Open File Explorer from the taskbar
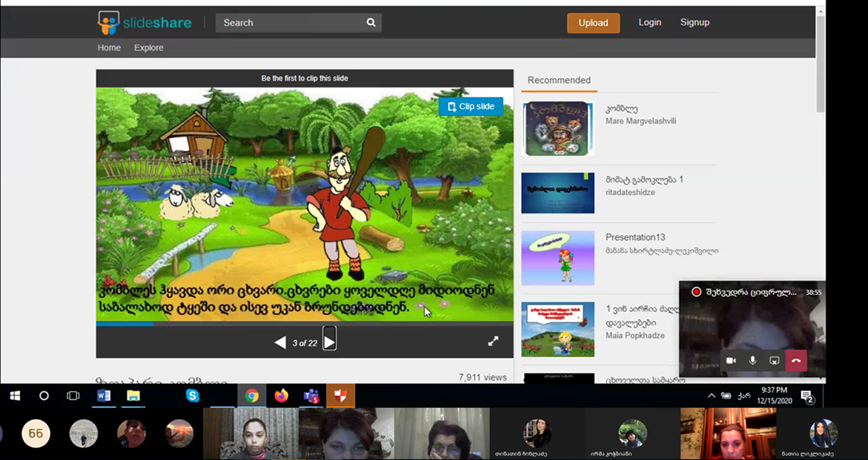 click(x=133, y=396)
